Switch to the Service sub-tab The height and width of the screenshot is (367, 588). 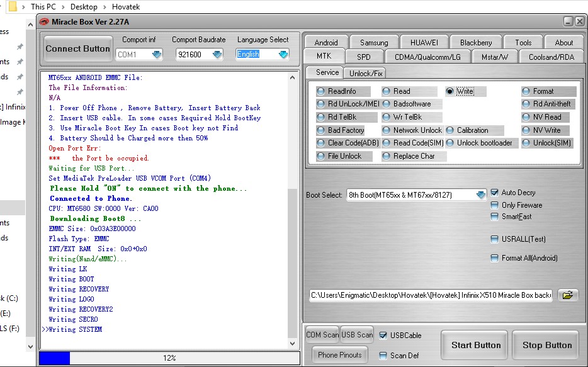tap(325, 72)
